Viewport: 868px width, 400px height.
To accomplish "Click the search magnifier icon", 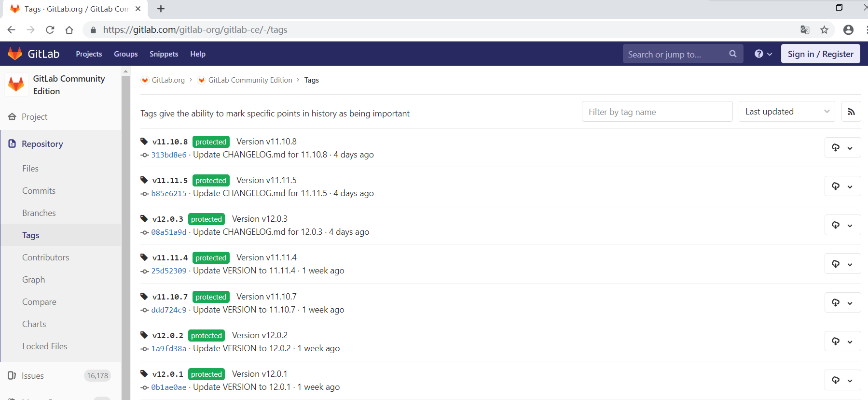I will coord(733,54).
